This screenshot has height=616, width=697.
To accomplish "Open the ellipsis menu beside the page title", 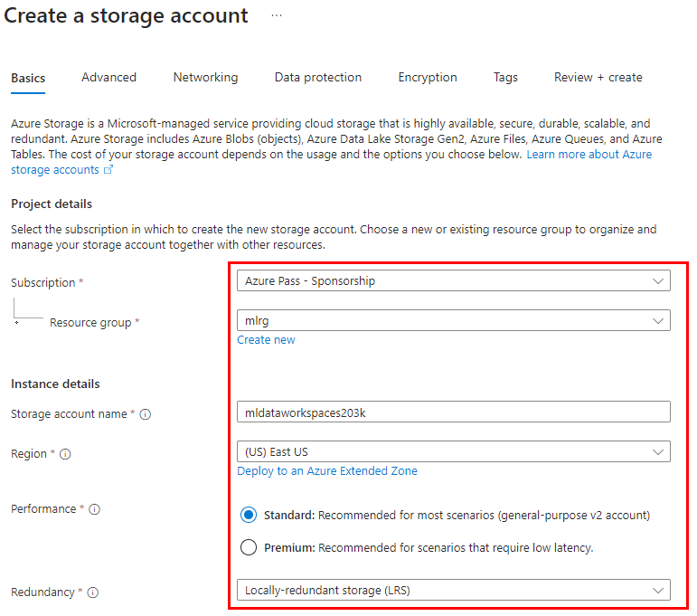I will (x=277, y=15).
